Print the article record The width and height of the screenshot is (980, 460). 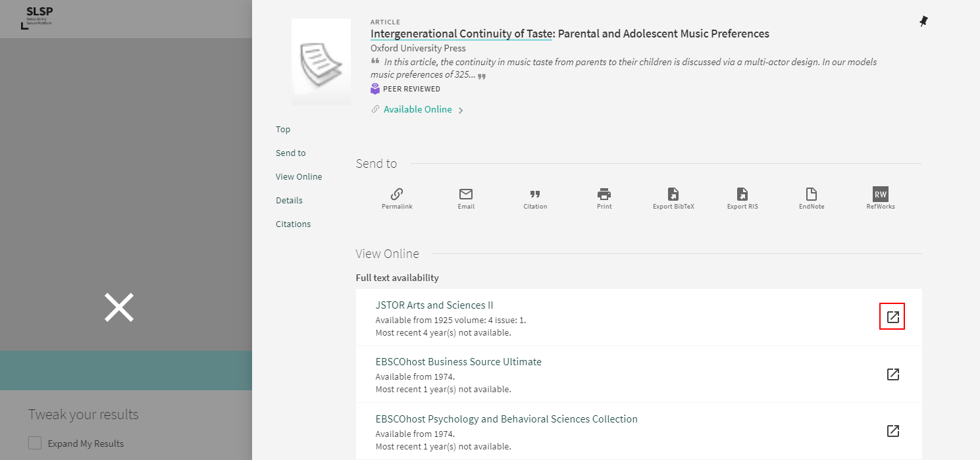[x=604, y=195]
